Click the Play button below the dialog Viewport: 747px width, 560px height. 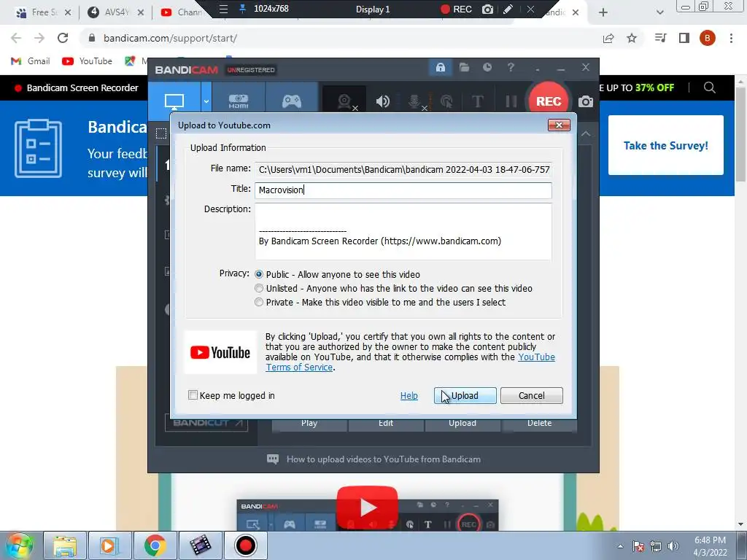(309, 424)
